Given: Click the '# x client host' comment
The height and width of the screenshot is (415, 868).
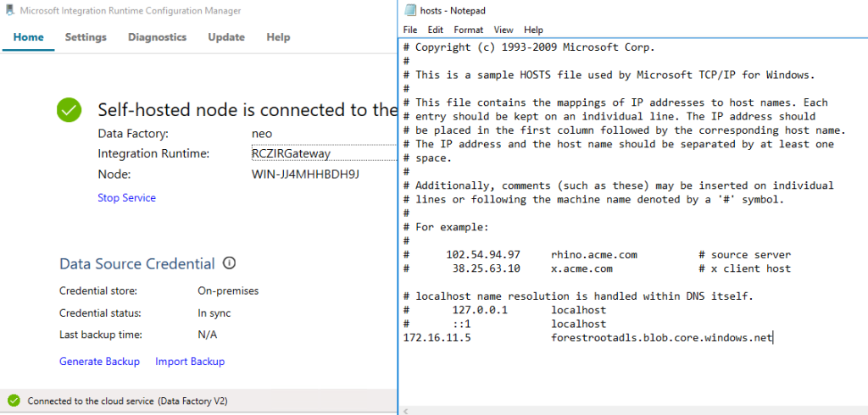Looking at the screenshot, I should click(744, 268).
